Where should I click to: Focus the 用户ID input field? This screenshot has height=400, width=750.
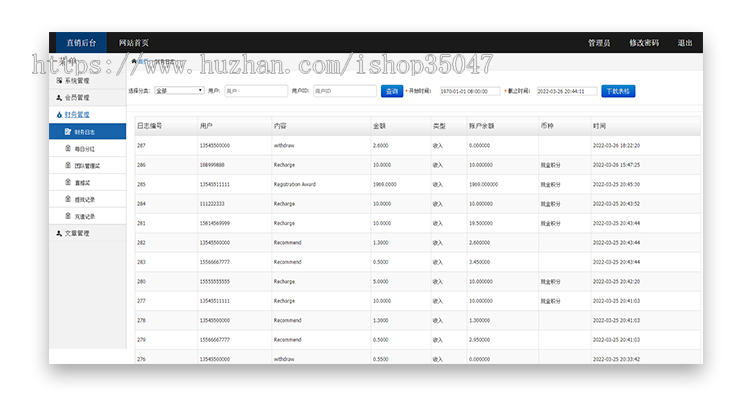click(345, 91)
